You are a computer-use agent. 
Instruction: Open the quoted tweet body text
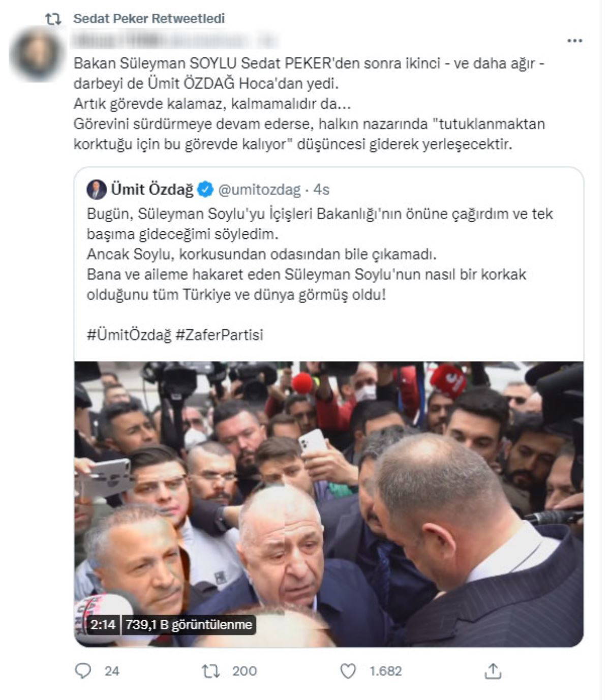click(x=320, y=254)
